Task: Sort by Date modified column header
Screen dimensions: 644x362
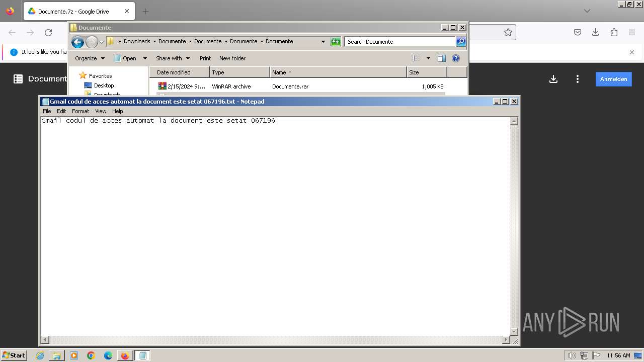Action: (x=180, y=72)
